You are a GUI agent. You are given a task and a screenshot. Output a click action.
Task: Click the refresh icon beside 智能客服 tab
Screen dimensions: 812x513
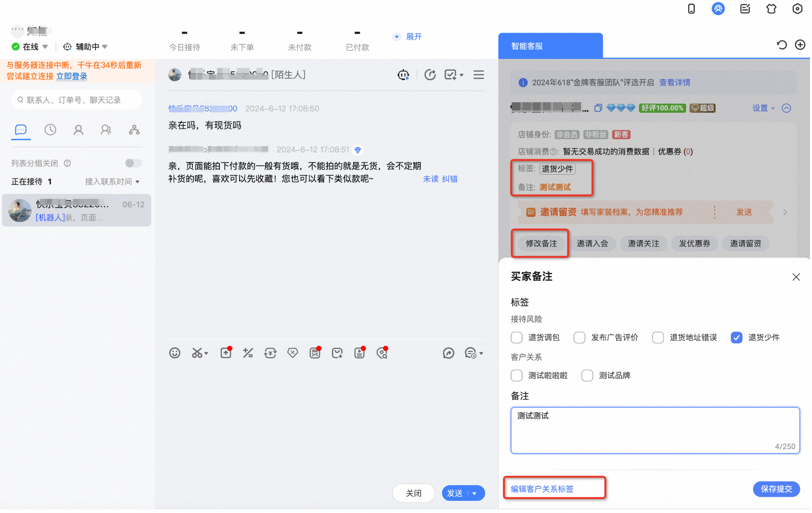coord(782,45)
